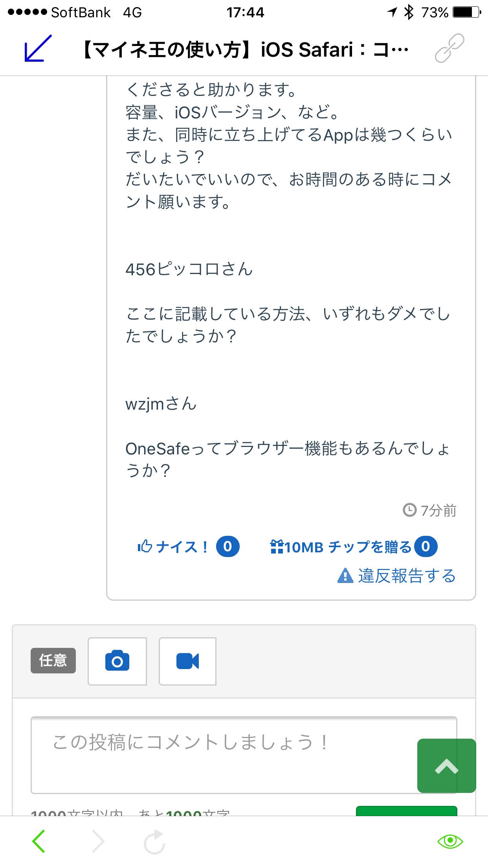
Task: Tap the comment text field
Action: pos(224,755)
